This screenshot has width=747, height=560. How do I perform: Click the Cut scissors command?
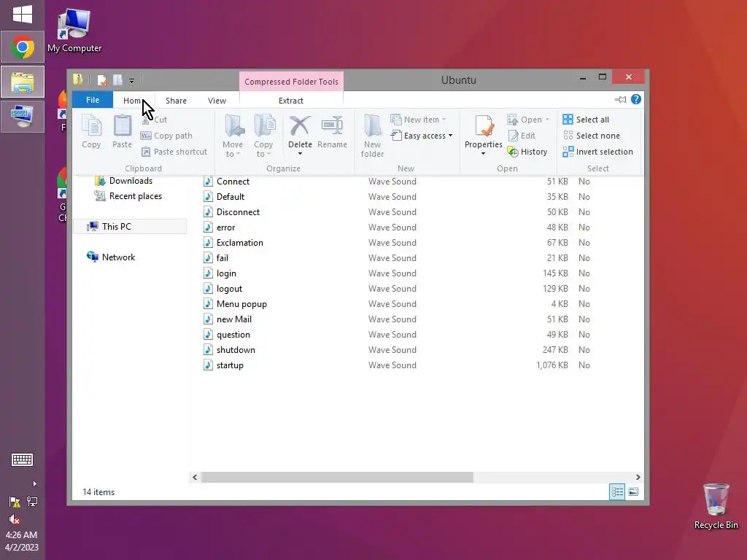(x=155, y=120)
